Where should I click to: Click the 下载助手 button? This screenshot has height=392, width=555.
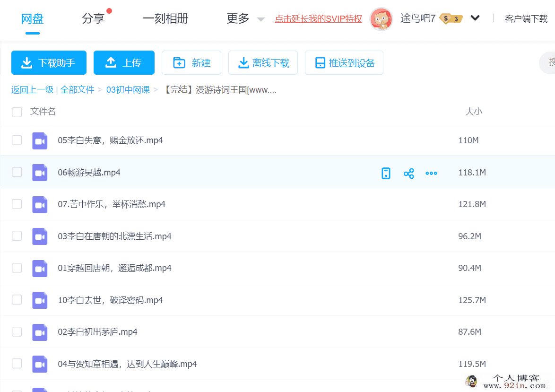pyautogui.click(x=49, y=63)
